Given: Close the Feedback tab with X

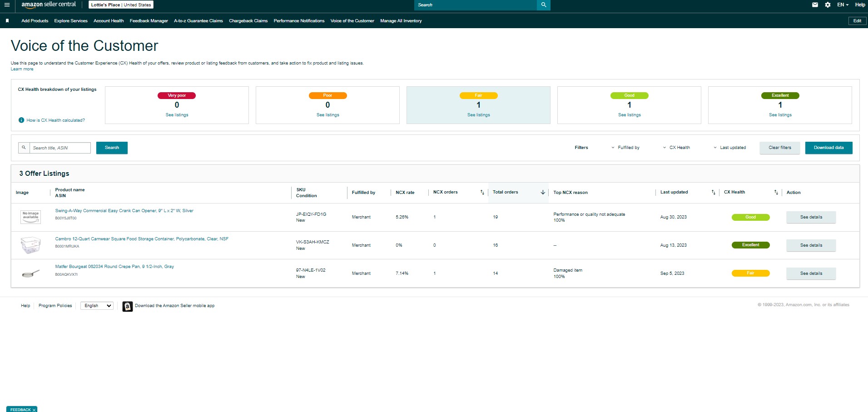Looking at the screenshot, I should (x=34, y=410).
